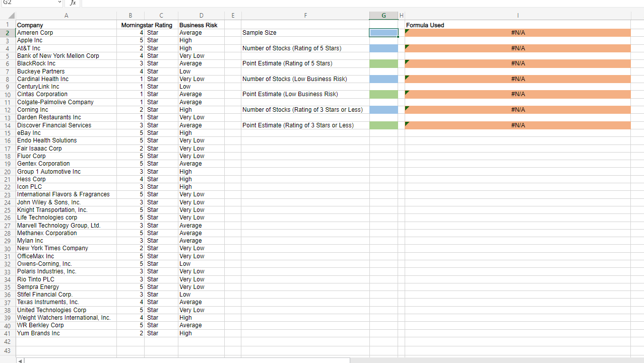Open the Name Box dropdown arrow

click(x=58, y=4)
